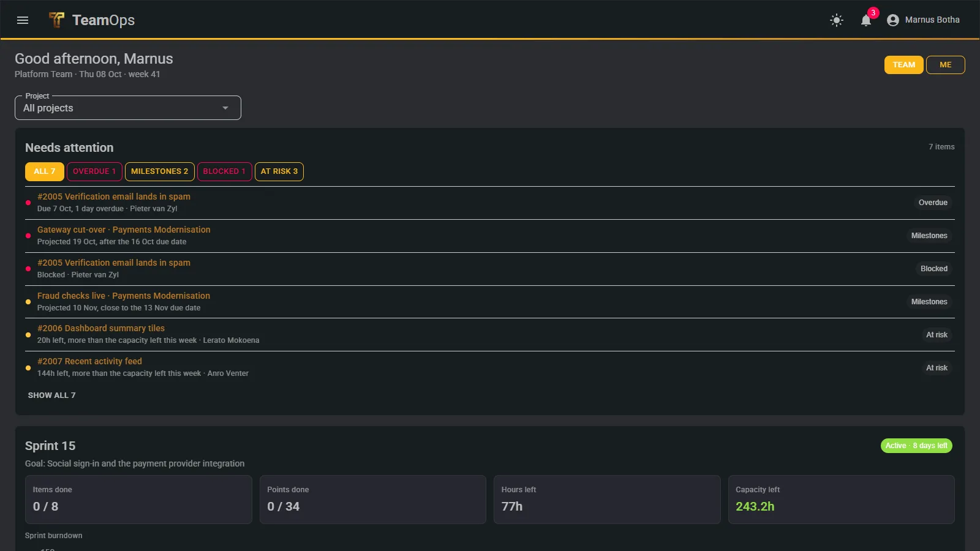Open Fraud checks live · Payments Modernisation
This screenshot has width=980, height=551.
coord(490,302)
